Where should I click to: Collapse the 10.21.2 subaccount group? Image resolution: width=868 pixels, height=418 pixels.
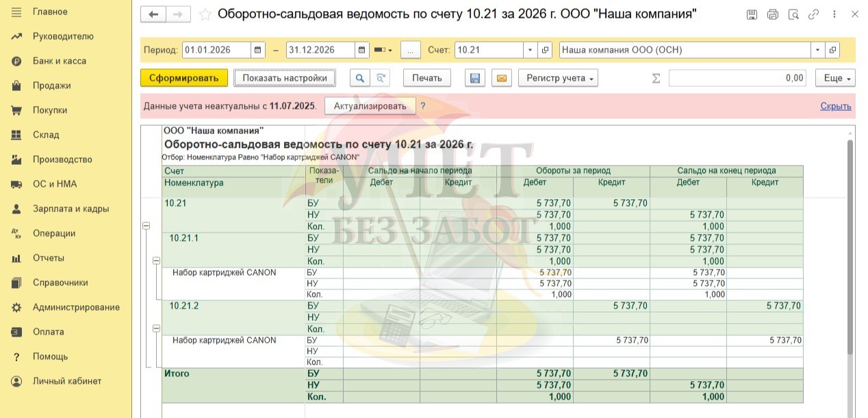pos(156,329)
